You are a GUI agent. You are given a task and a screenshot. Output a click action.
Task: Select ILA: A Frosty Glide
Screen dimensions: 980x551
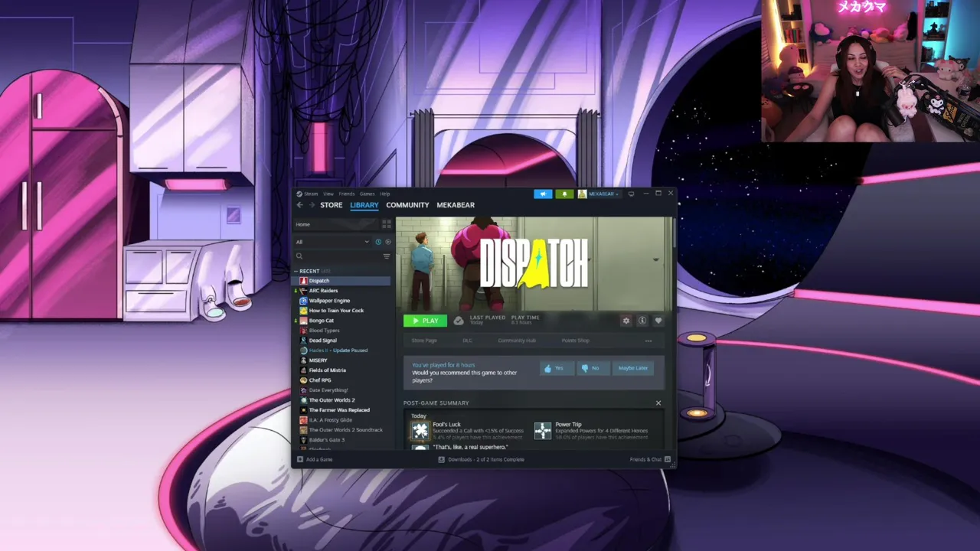click(x=341, y=420)
